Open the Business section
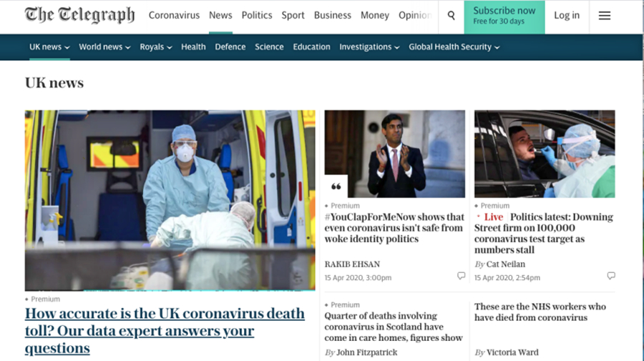The image size is (644, 361). click(x=333, y=15)
